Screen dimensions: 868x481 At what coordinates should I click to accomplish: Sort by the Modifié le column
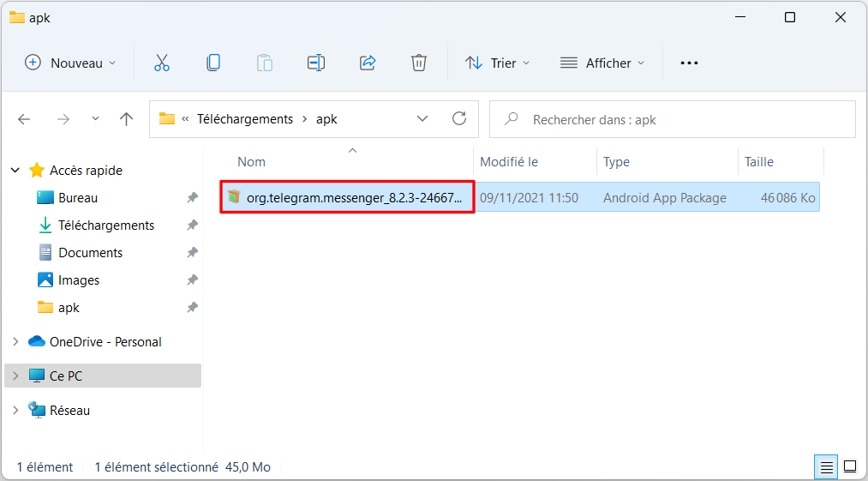[x=509, y=162]
